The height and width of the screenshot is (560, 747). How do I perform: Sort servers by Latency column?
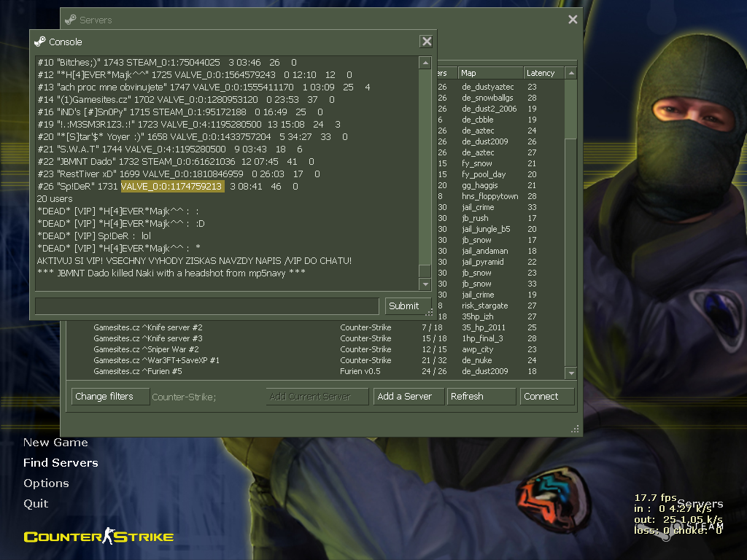click(x=543, y=74)
